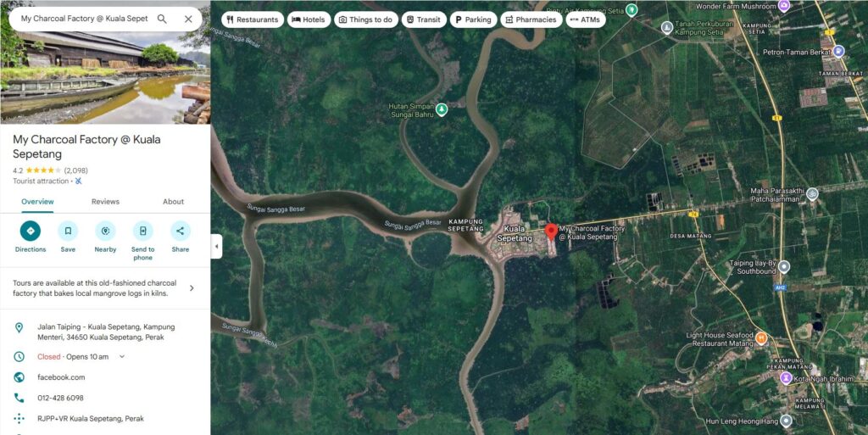Open the facebook.com website link
This screenshot has height=435, width=868.
tap(61, 377)
